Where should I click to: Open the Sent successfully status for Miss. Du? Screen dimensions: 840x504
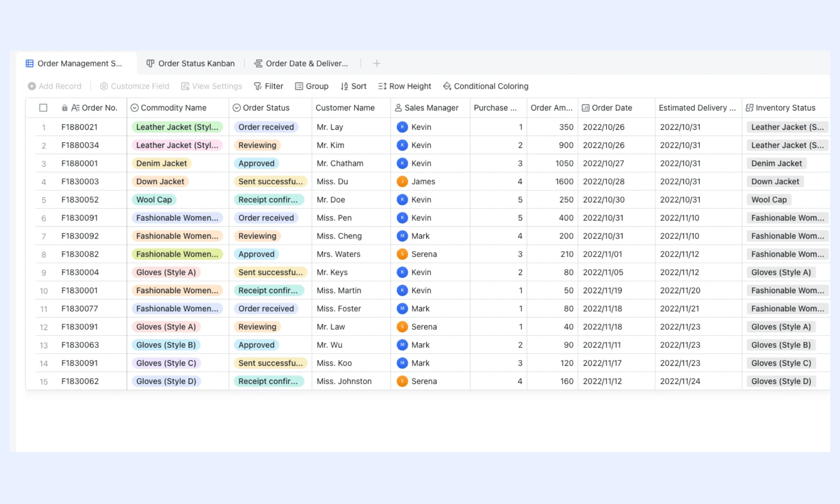pos(270,181)
